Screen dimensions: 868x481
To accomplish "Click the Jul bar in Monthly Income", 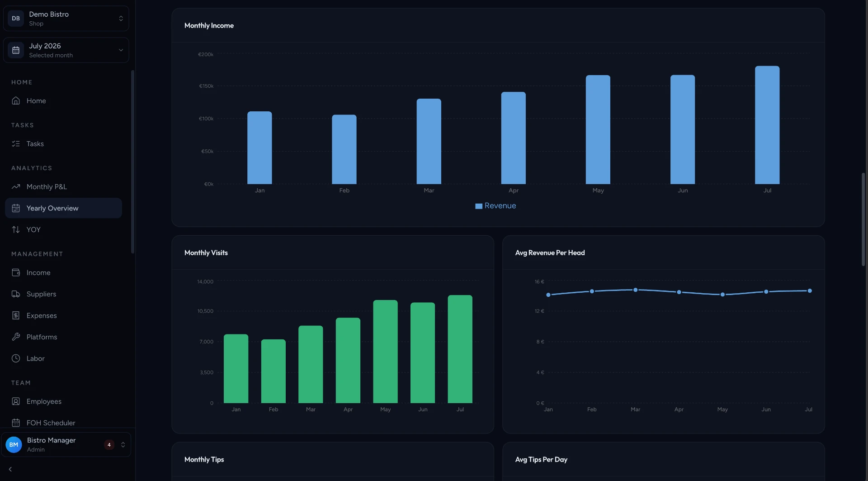I will click(767, 125).
